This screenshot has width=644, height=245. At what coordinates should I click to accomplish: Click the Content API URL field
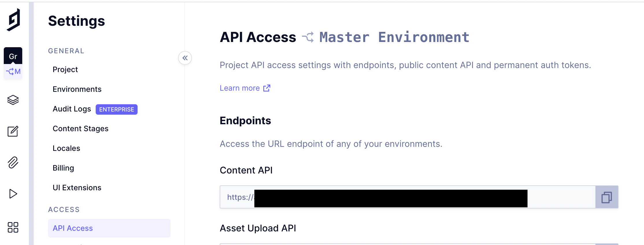tap(408, 197)
